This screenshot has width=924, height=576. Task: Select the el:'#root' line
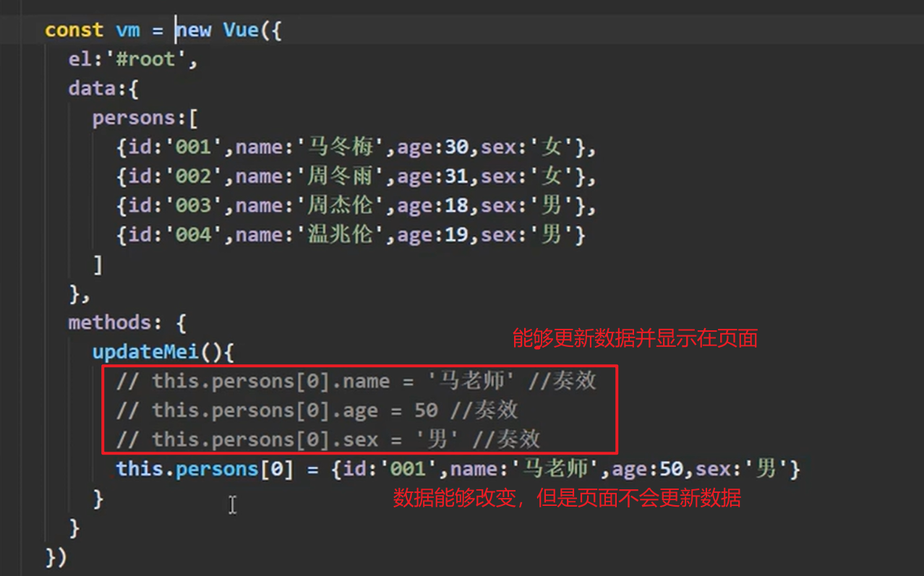coord(133,59)
